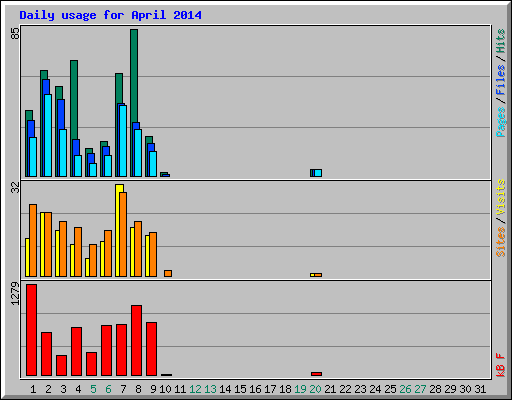Click green day label '26' on the x-axis

tap(405, 389)
